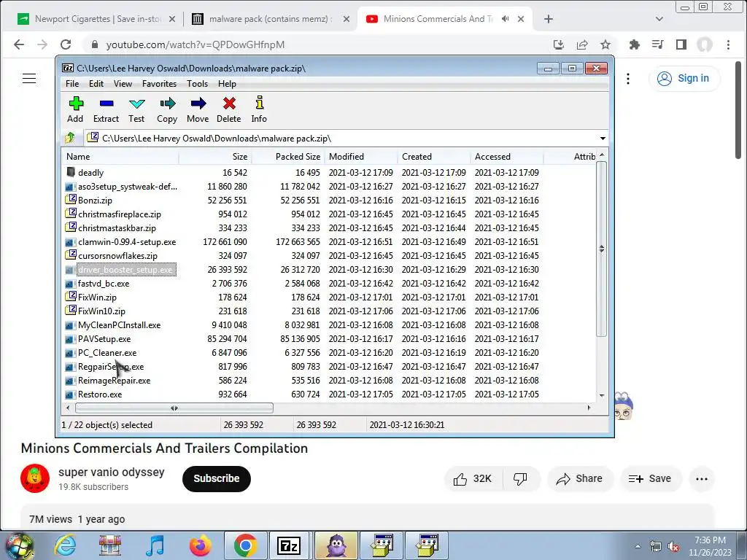Click YouTube Sign in button
Screen dimensions: 747x560
[x=684, y=79]
